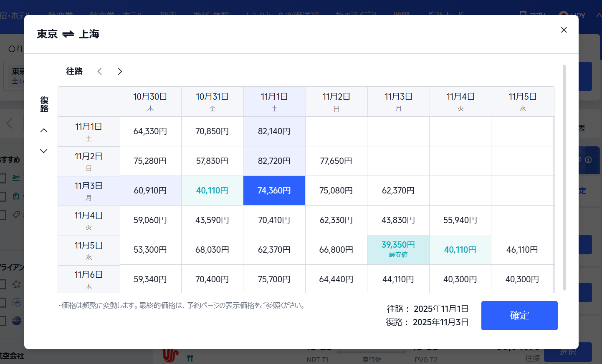Select the 57,830円 fare cell
The width and height of the screenshot is (602, 364).
212,161
